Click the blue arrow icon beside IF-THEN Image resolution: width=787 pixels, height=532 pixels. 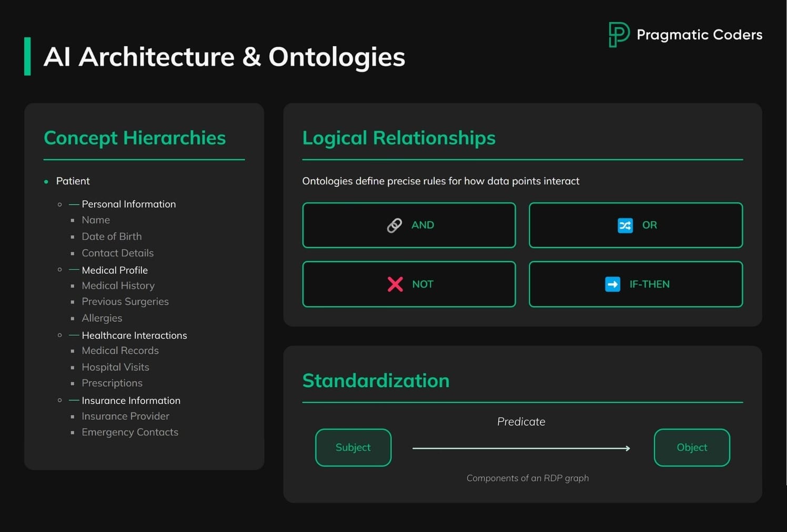(x=612, y=284)
